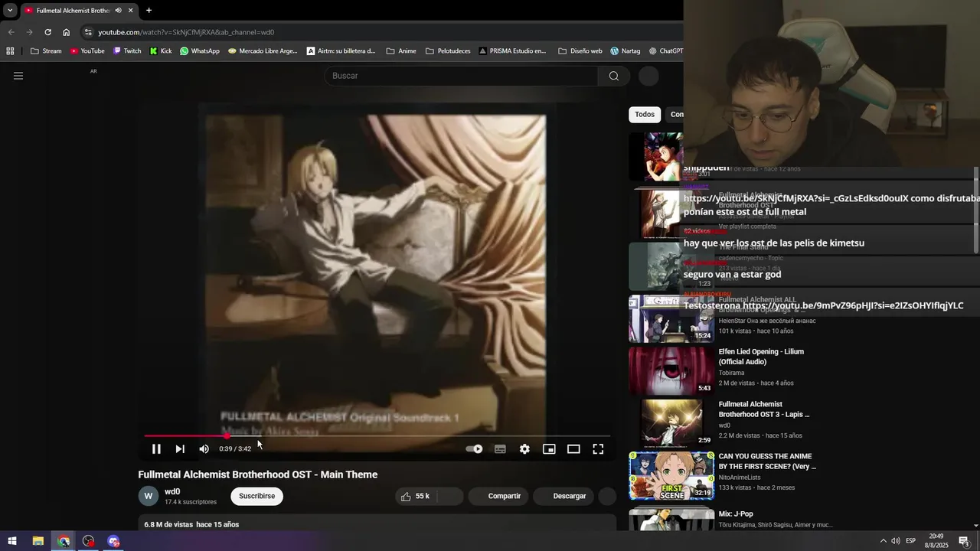Open the Kick bookmark
The width and height of the screenshot is (980, 551).
[x=161, y=51]
